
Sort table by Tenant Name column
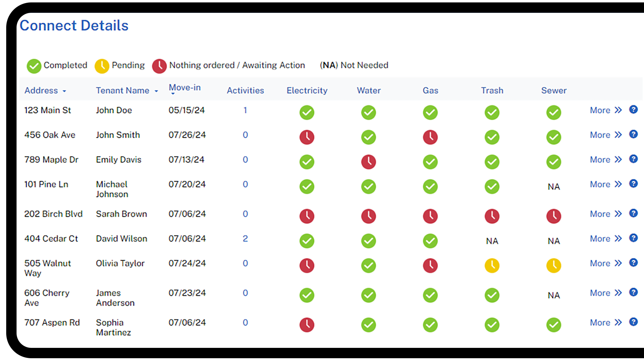click(x=127, y=90)
